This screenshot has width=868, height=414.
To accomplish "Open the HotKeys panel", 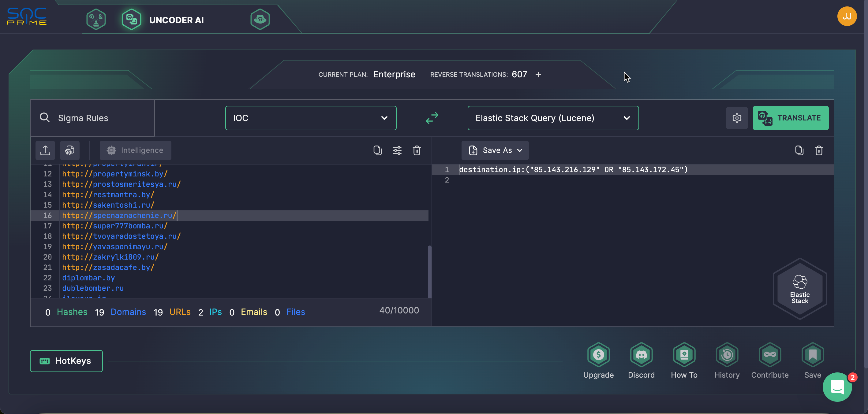I will coord(66,361).
